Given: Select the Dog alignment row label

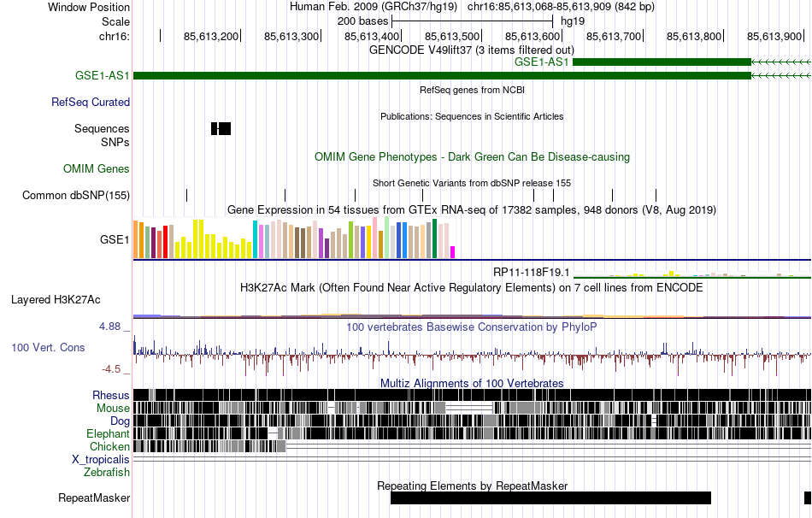Looking at the screenshot, I should pos(120,421).
